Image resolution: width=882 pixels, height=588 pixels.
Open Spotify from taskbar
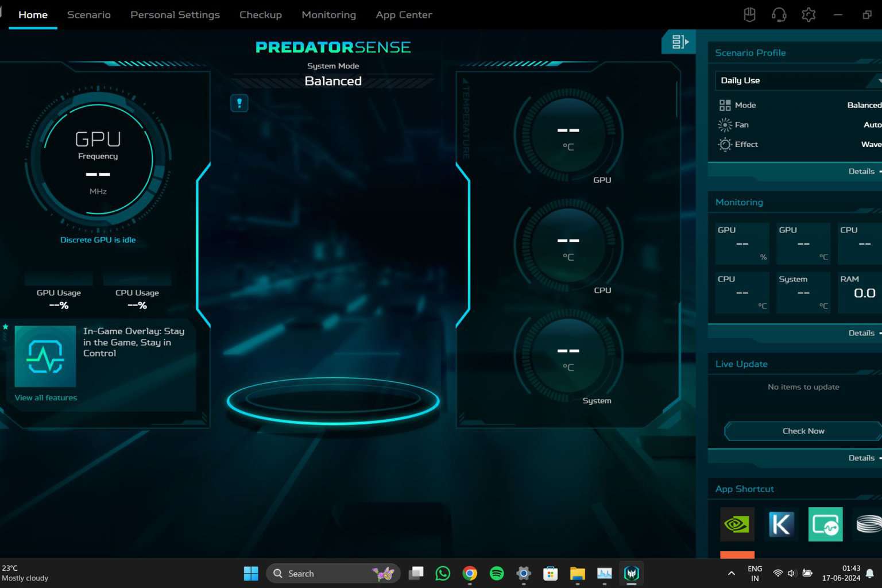tap(497, 573)
